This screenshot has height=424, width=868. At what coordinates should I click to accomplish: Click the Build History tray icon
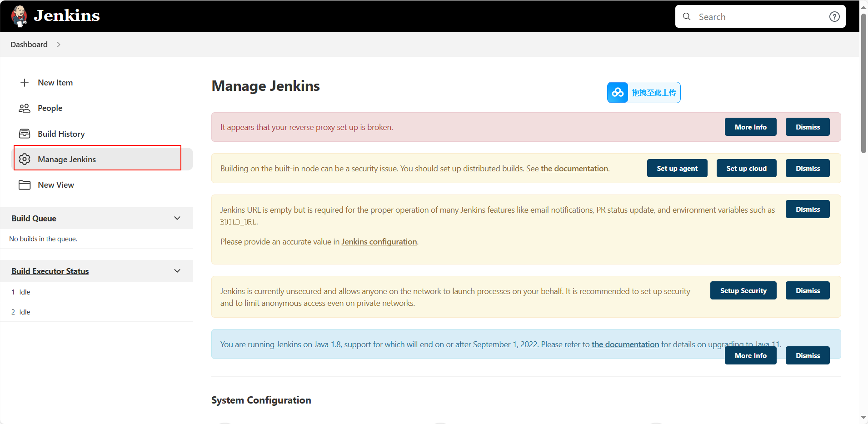click(x=25, y=134)
